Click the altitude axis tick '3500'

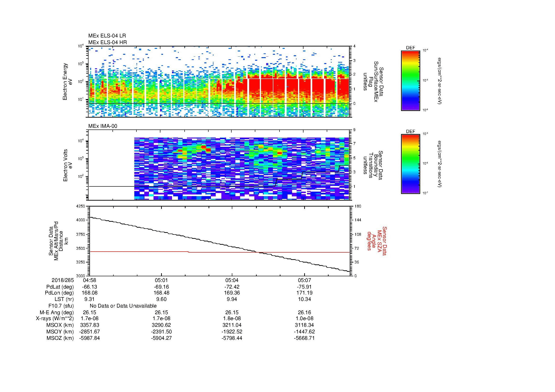81,248
